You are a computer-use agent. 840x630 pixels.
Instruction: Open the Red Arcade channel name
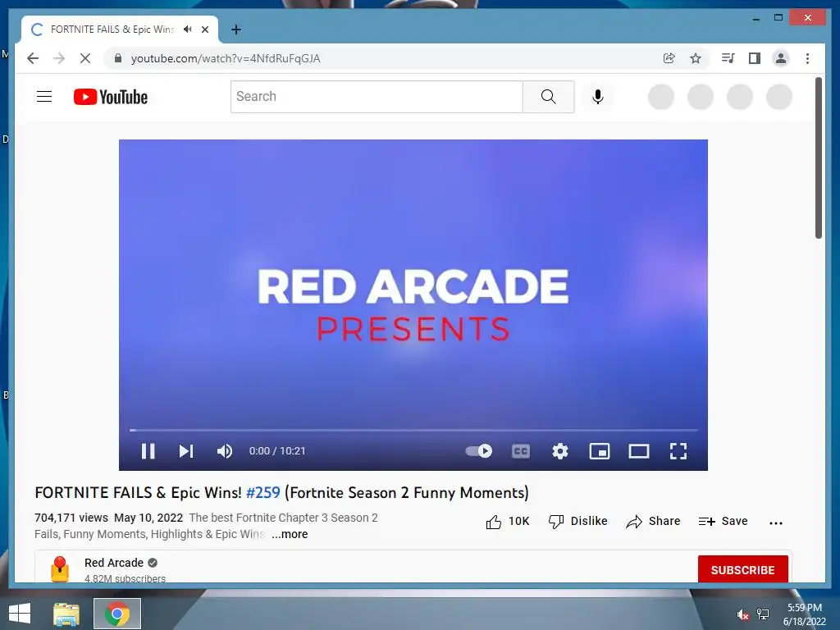coord(113,563)
